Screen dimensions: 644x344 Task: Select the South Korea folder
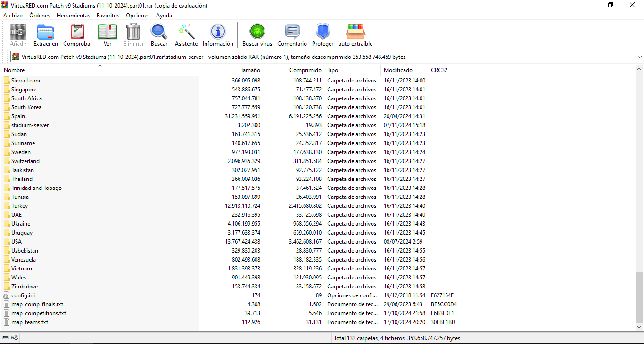pyautogui.click(x=26, y=107)
